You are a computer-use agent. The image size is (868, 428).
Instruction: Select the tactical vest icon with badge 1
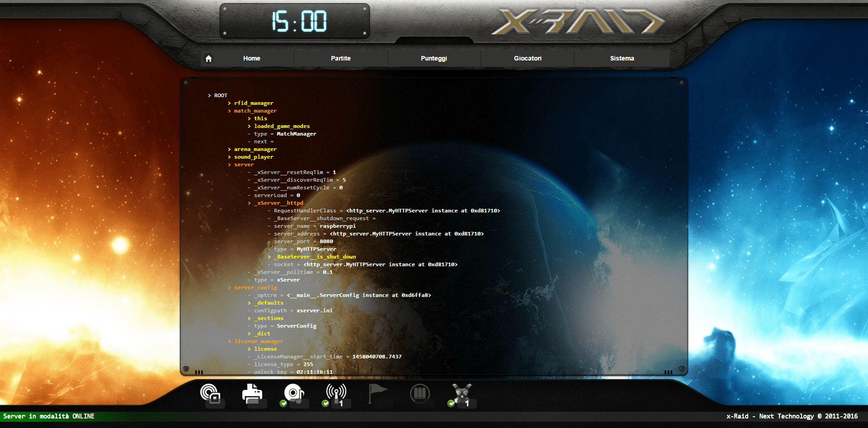(463, 392)
